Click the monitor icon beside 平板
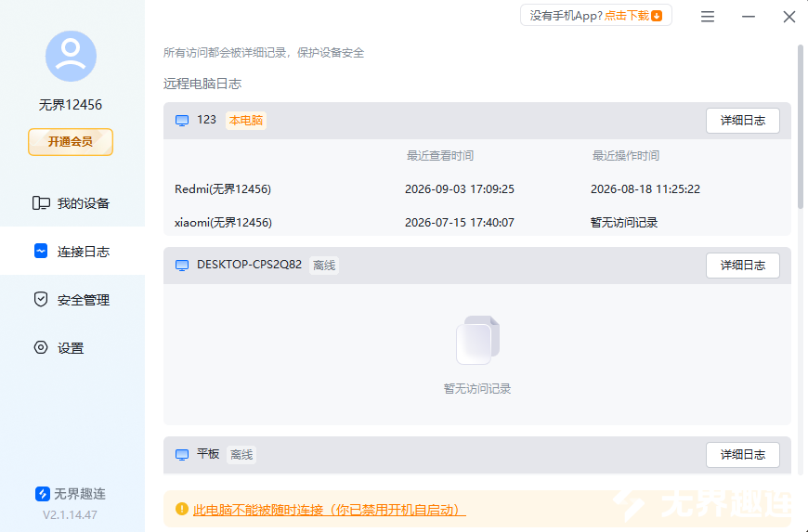808x532 pixels. click(182, 455)
